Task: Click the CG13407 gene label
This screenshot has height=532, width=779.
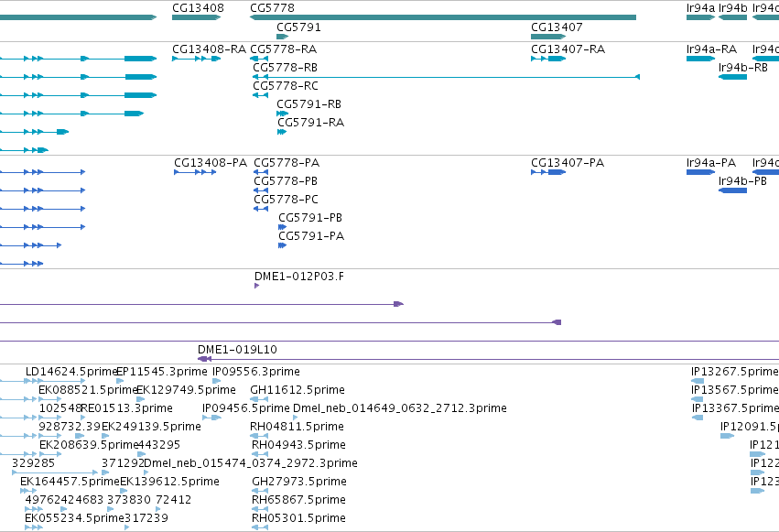Action: [x=557, y=27]
